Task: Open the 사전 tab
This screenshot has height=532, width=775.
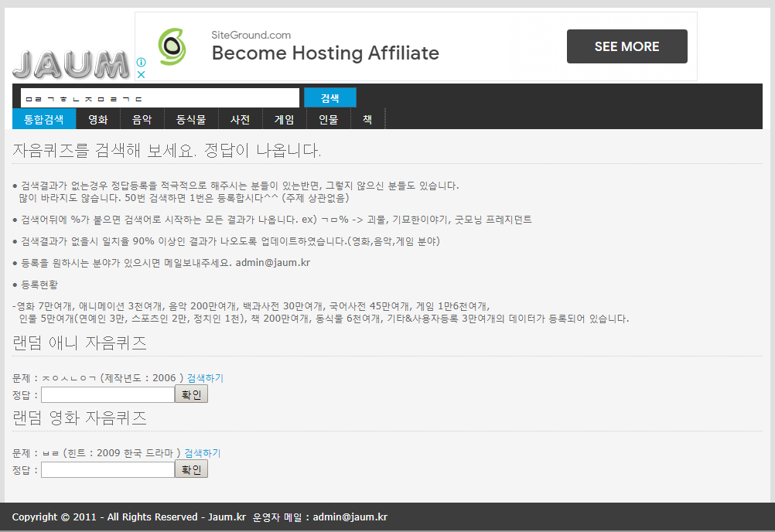Action: point(241,119)
